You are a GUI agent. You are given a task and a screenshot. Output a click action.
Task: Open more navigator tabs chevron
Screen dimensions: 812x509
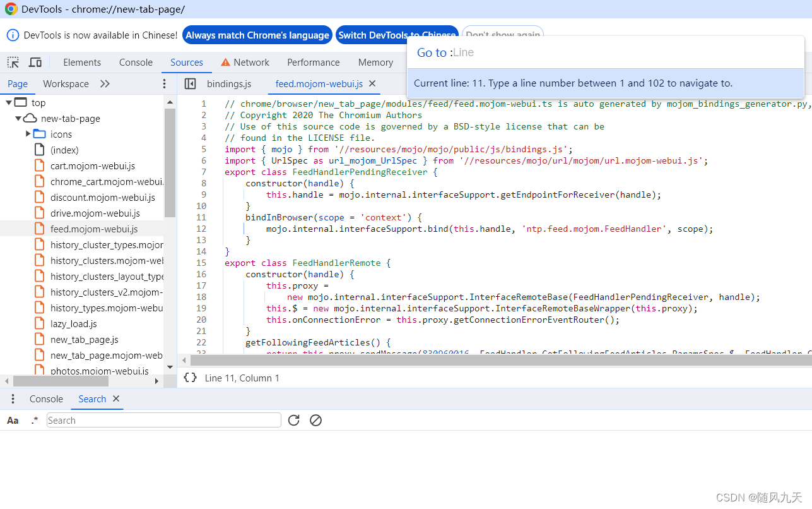pyautogui.click(x=105, y=84)
